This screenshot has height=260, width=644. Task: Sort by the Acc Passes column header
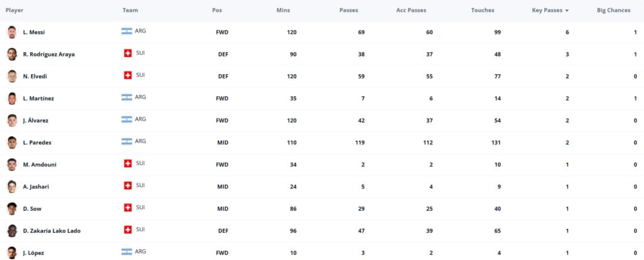click(411, 10)
